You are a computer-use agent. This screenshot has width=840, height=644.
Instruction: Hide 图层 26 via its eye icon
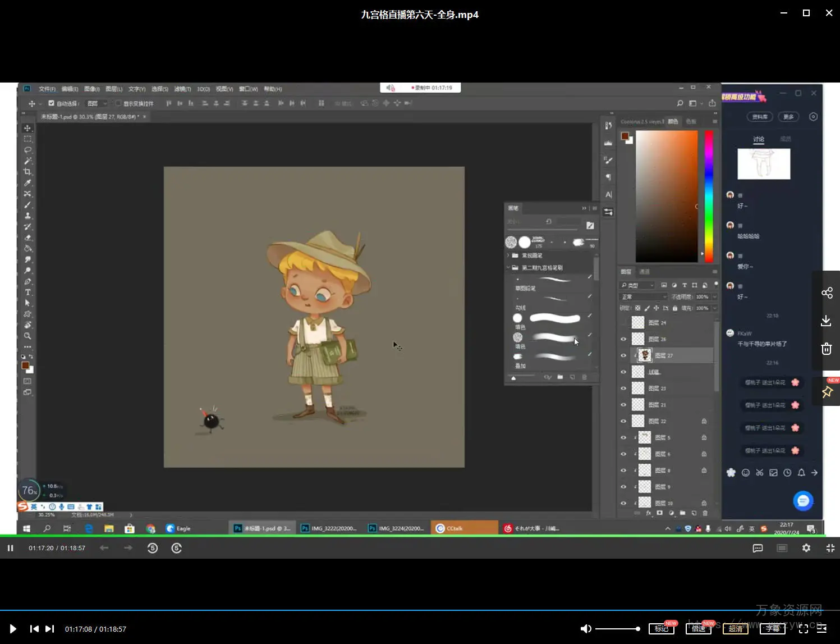[623, 339]
